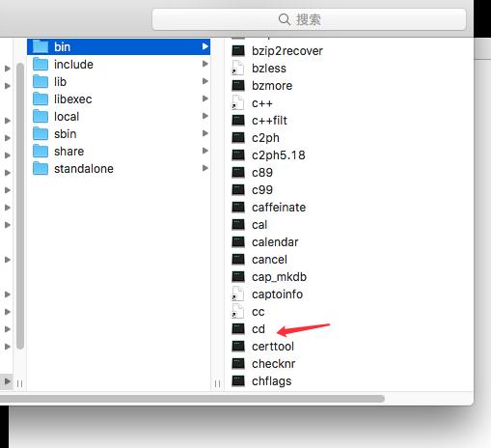Expand the include folder arrow
The image size is (491, 448).
(x=205, y=64)
